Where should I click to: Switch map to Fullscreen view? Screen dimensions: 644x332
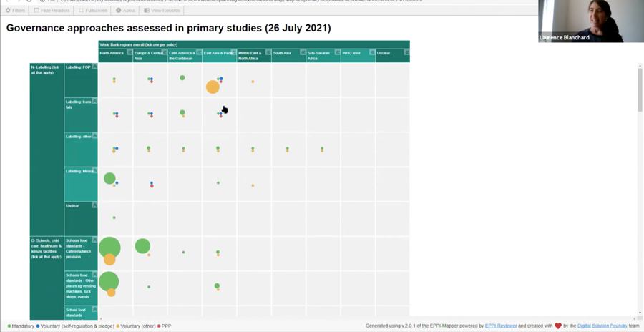coord(93,11)
